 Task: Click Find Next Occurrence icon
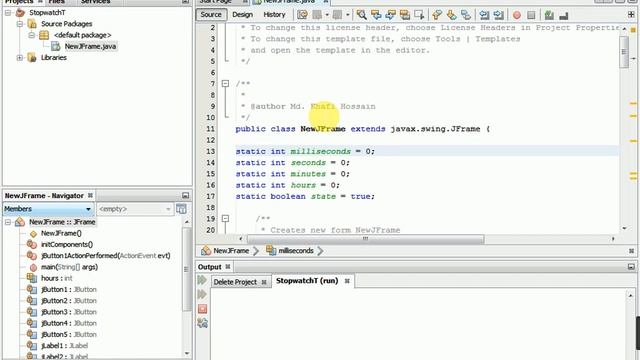[390, 15]
